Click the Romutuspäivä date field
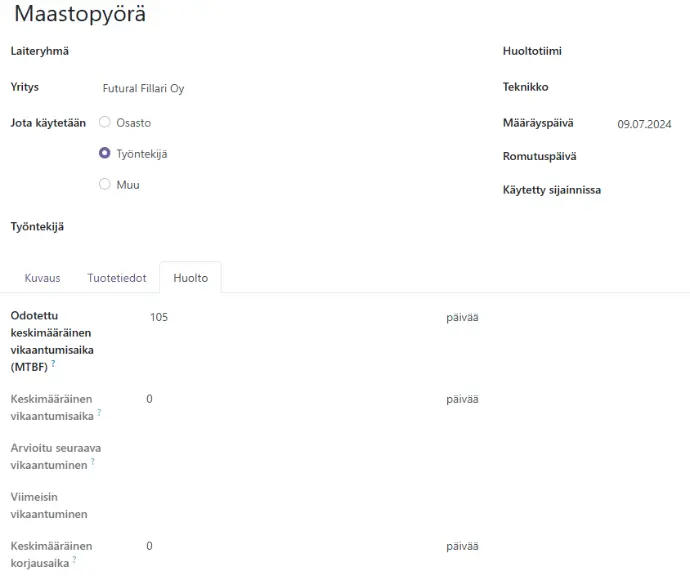 pyautogui.click(x=648, y=157)
